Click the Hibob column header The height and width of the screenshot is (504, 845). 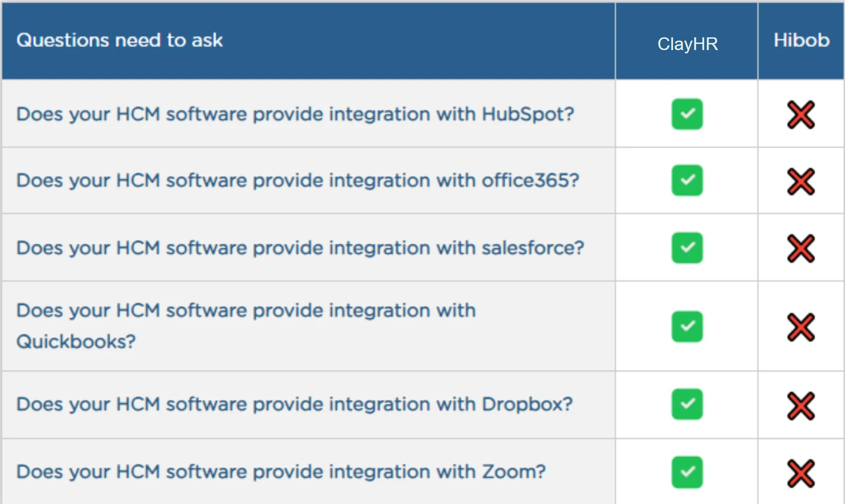coord(801,40)
